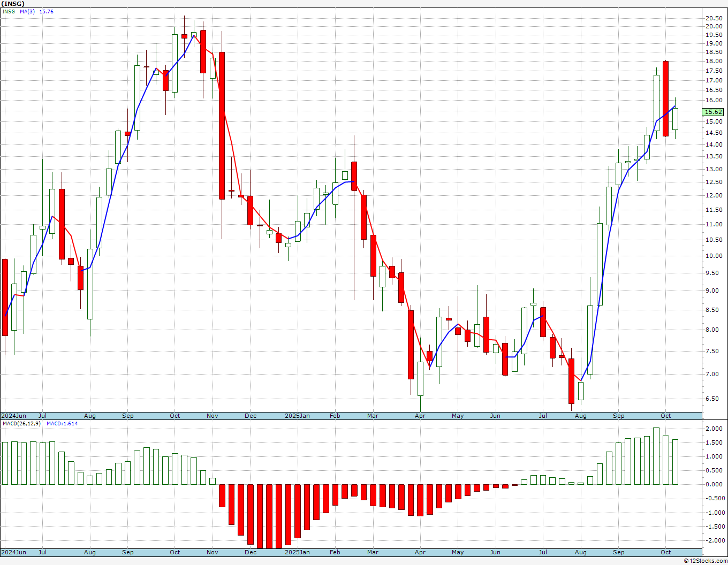728x565 pixels.
Task: Select the 12.00 price axis label
Action: (x=714, y=195)
